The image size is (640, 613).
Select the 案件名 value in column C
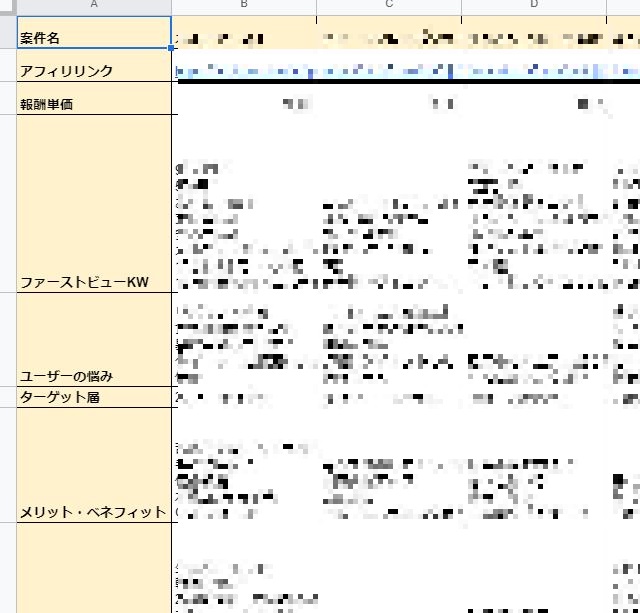point(388,39)
